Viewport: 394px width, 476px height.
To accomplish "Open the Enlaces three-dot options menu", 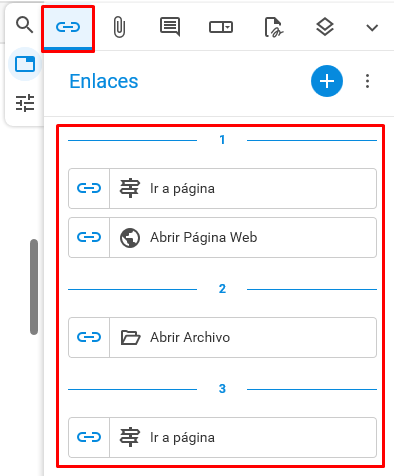I will (x=367, y=81).
